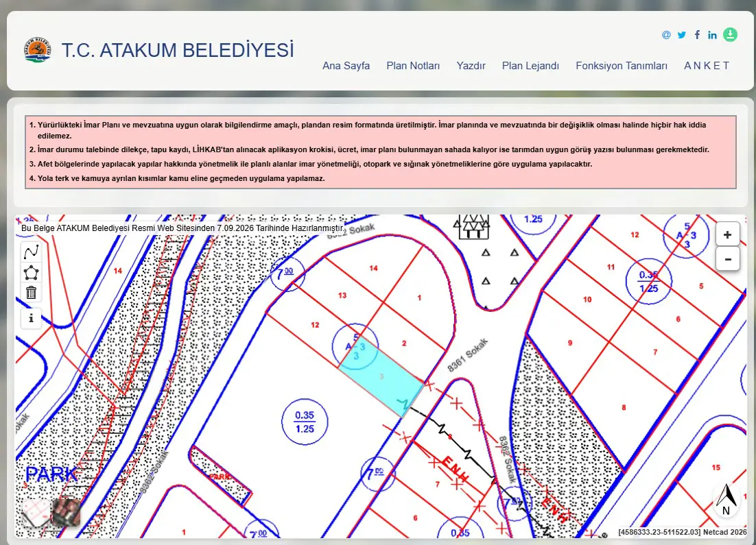Click the blue PARK label
The height and width of the screenshot is (545, 756).
tap(51, 474)
